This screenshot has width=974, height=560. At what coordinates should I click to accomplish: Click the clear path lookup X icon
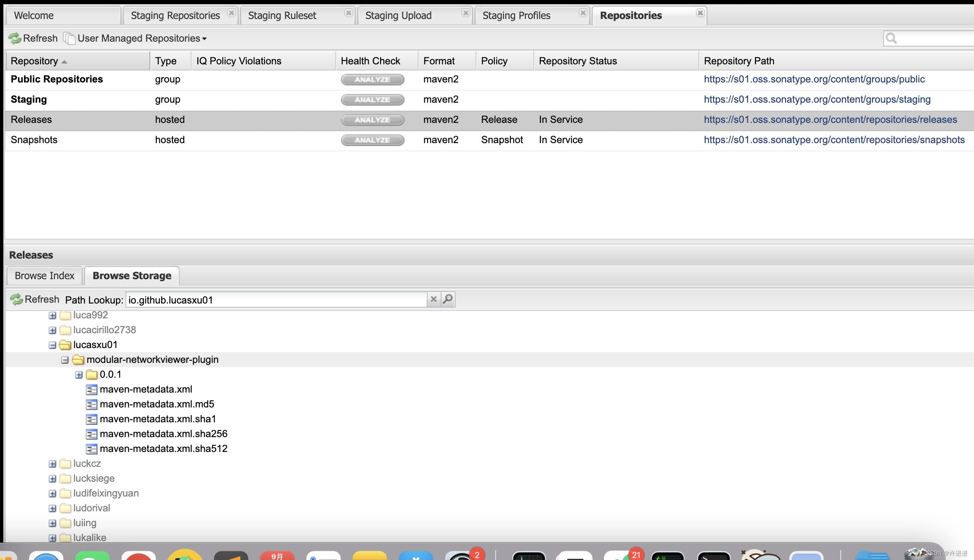coord(433,299)
